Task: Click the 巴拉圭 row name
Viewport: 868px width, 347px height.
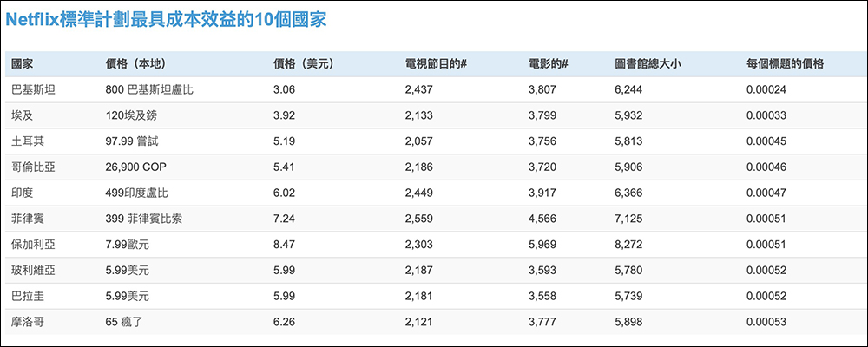Action: (28, 297)
